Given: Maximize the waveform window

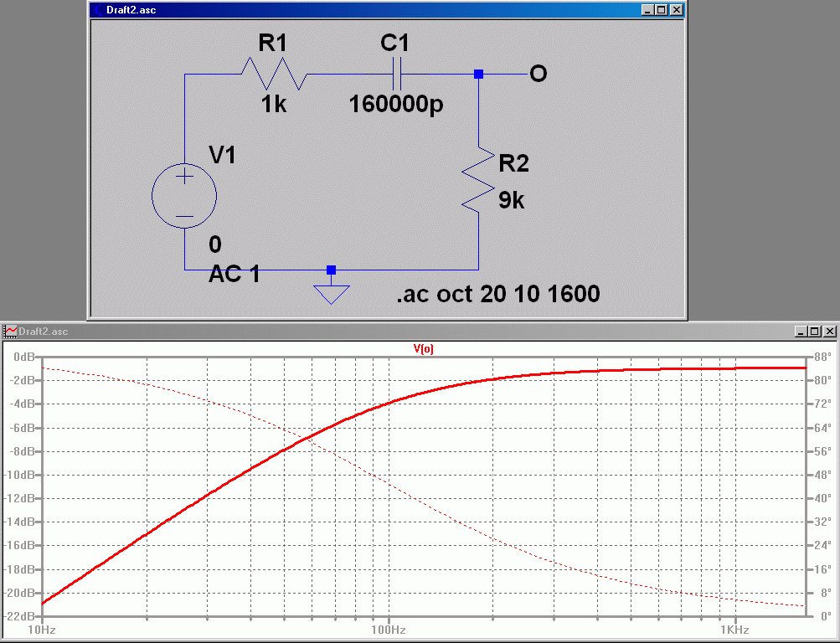Looking at the screenshot, I should [x=814, y=332].
